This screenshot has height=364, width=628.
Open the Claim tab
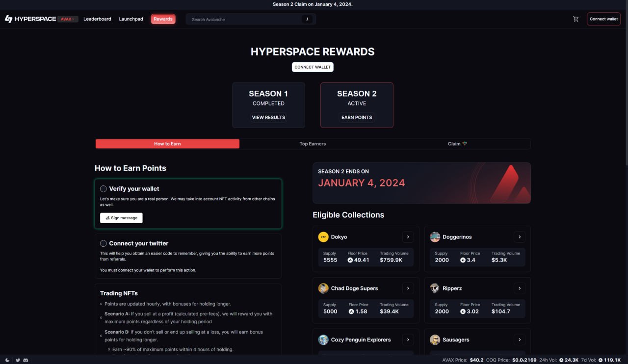click(x=457, y=144)
